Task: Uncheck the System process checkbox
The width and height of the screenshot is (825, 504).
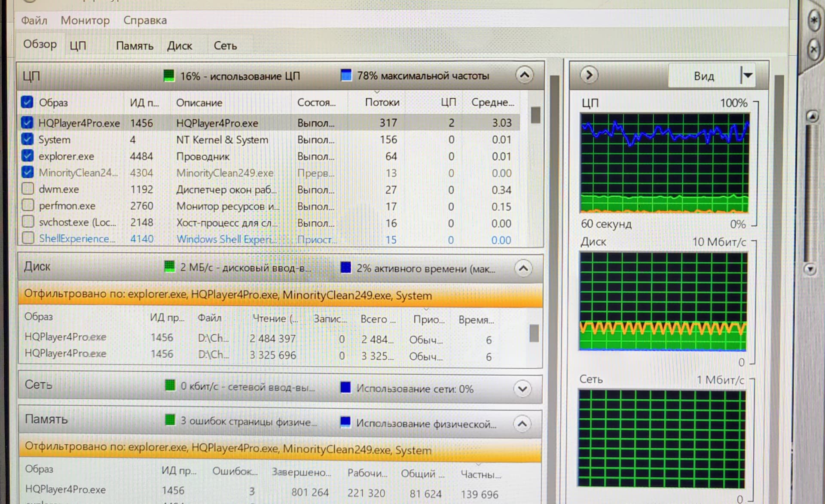Action: (x=27, y=139)
